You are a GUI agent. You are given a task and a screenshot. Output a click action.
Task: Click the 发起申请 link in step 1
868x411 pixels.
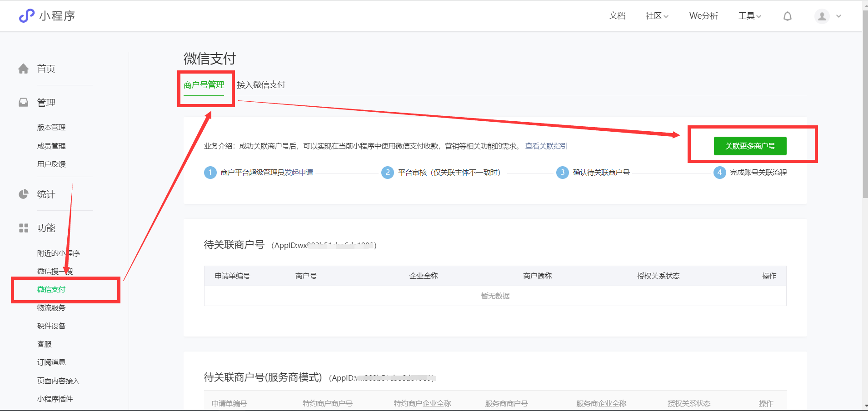299,173
